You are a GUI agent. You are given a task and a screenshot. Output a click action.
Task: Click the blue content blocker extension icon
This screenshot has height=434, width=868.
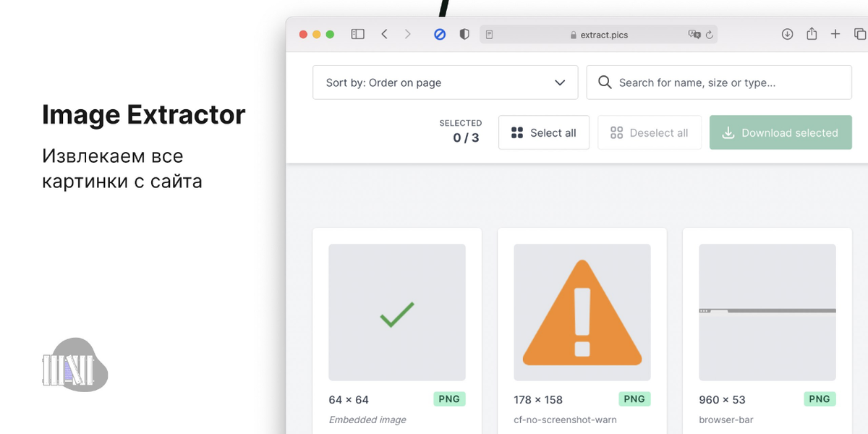440,34
